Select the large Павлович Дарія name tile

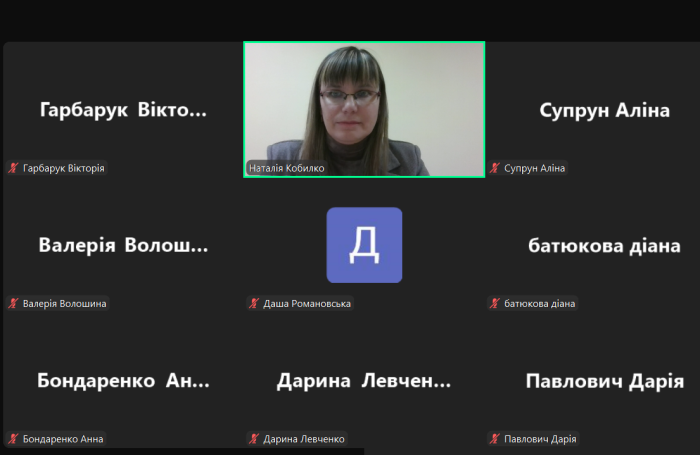pyautogui.click(x=604, y=381)
